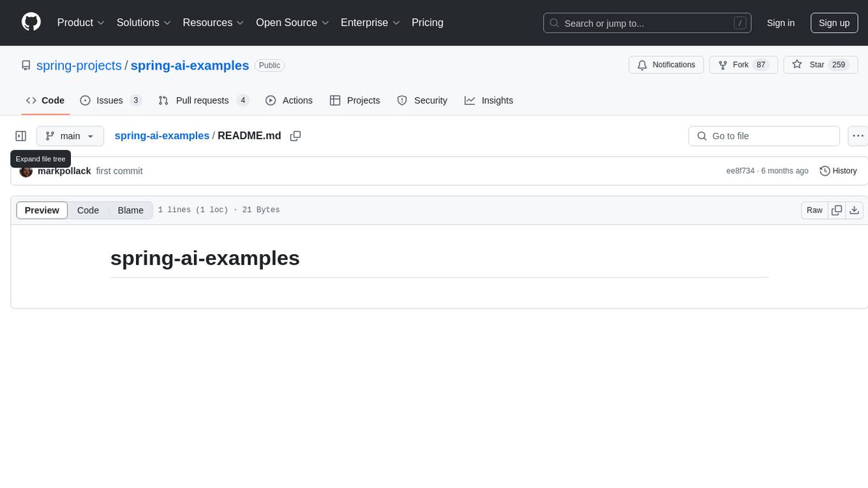Screen dimensions: 868x488
Task: Open the Raw view of README.md
Action: (814, 210)
